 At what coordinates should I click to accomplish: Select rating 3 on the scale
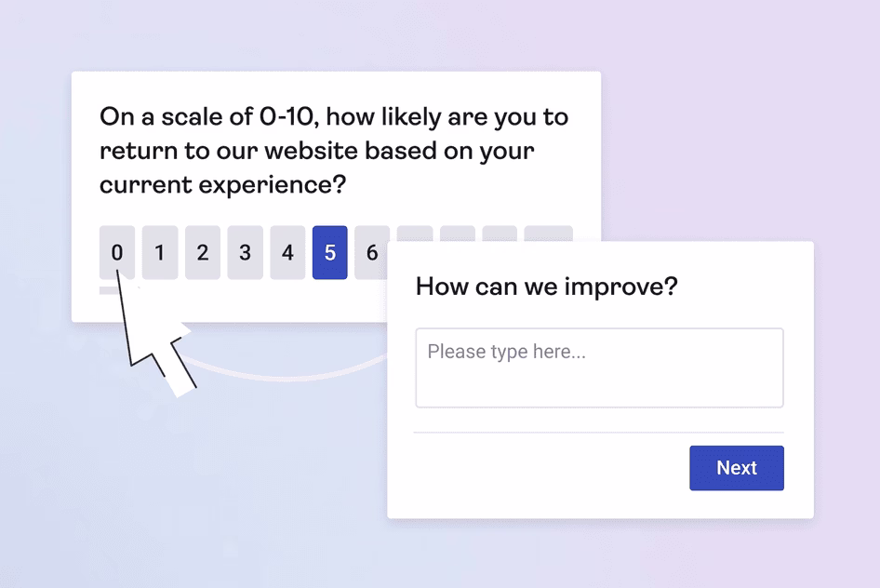pos(245,252)
